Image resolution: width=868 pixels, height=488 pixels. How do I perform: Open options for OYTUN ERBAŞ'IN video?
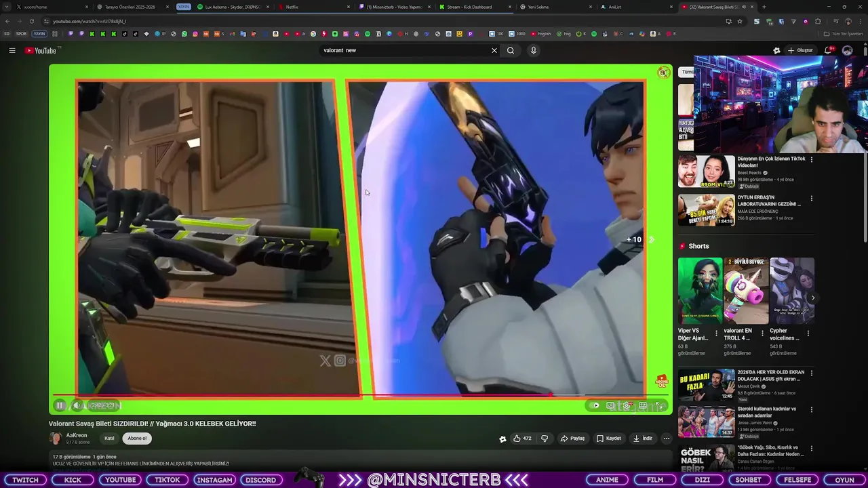click(x=811, y=199)
